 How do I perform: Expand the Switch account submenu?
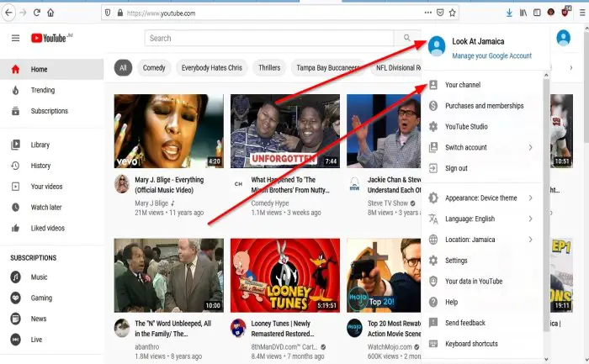click(x=482, y=147)
